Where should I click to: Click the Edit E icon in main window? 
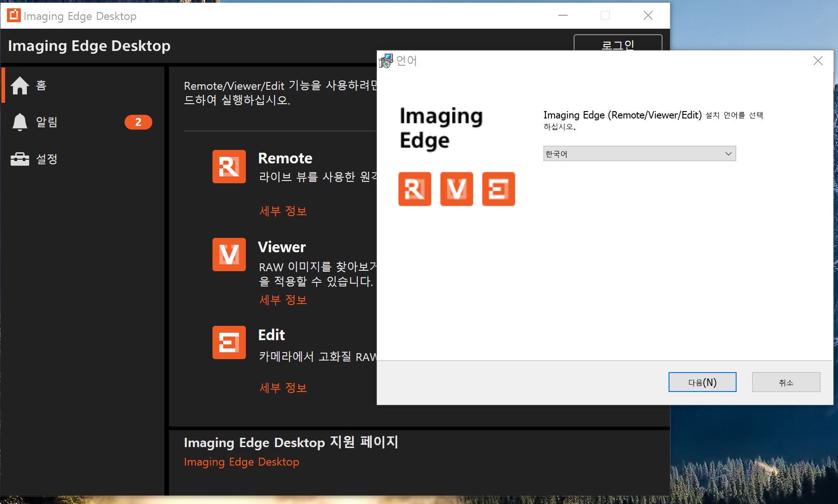point(229,342)
